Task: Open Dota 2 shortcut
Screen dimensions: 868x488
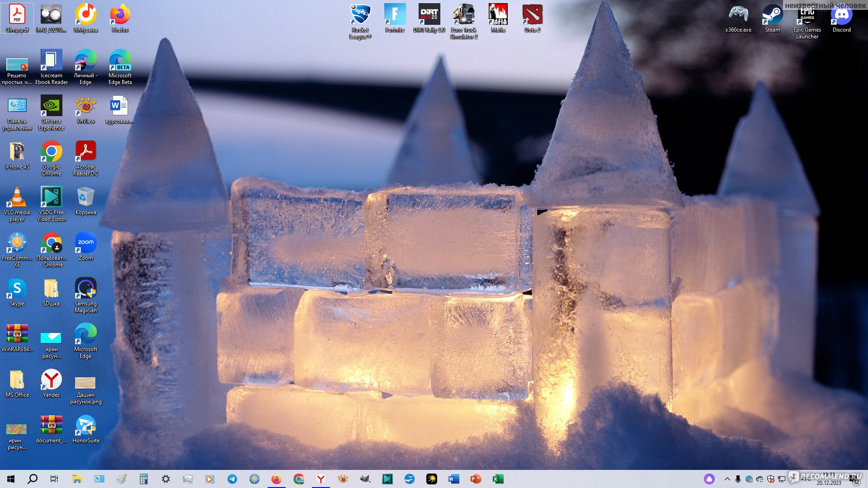Action: click(533, 19)
